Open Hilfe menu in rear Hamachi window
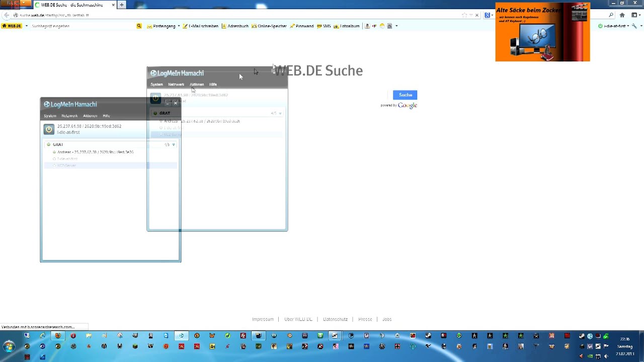 coord(213,84)
